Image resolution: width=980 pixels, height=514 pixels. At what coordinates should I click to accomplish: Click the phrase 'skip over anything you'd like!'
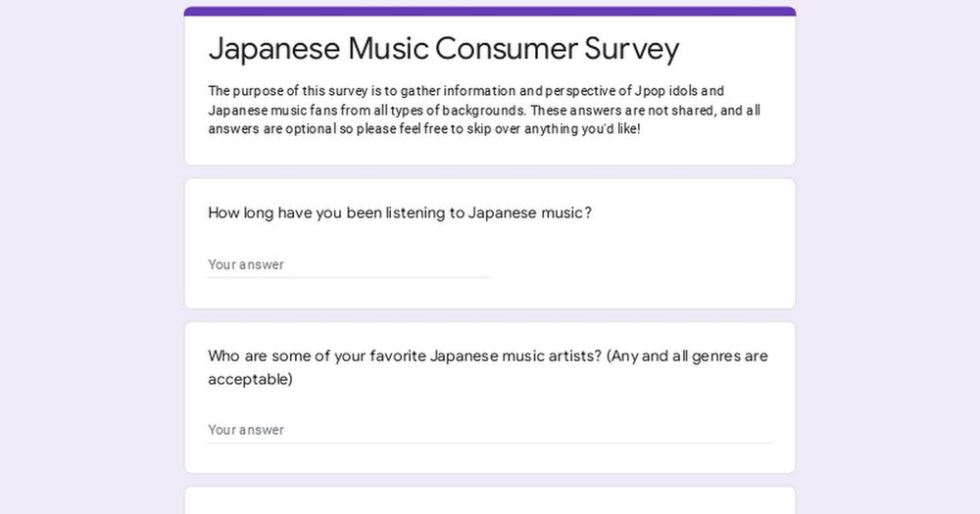point(554,129)
